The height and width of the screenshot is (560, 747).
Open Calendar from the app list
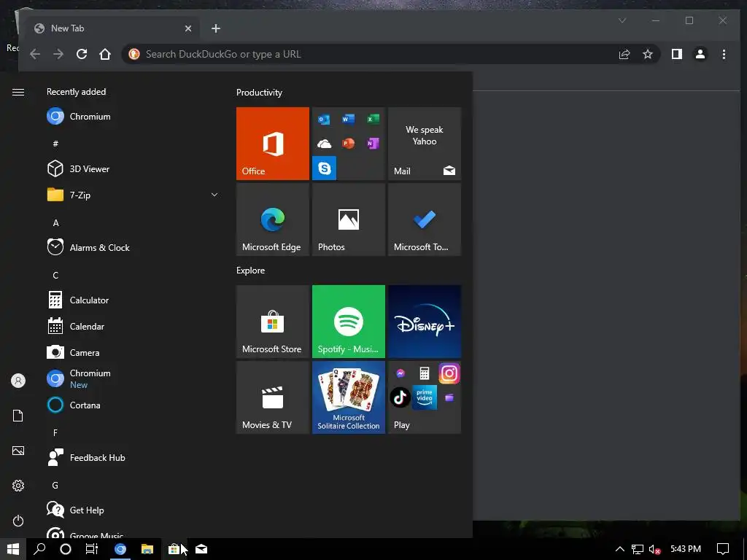(x=133, y=326)
